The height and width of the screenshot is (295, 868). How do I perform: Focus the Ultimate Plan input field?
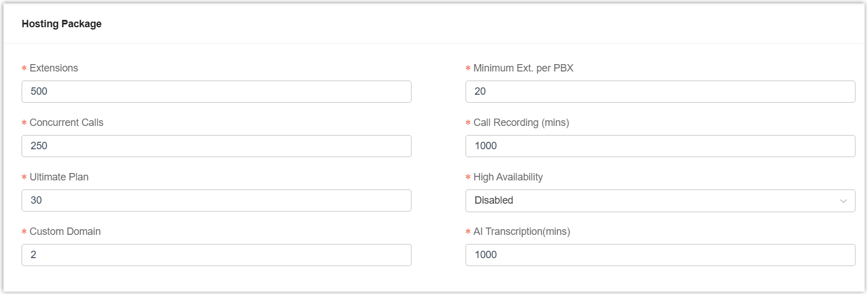[x=216, y=200]
